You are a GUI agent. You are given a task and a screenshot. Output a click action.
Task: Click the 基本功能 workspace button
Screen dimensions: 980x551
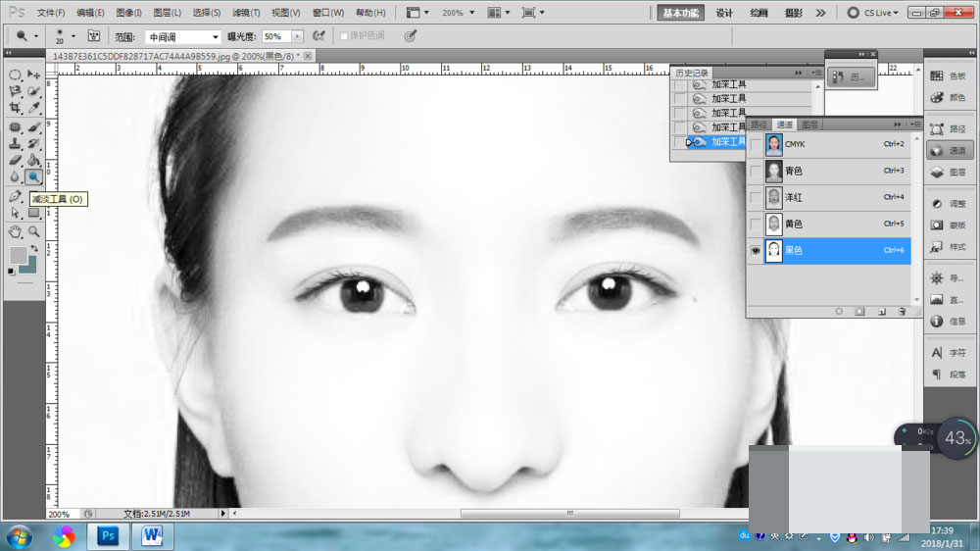click(680, 13)
